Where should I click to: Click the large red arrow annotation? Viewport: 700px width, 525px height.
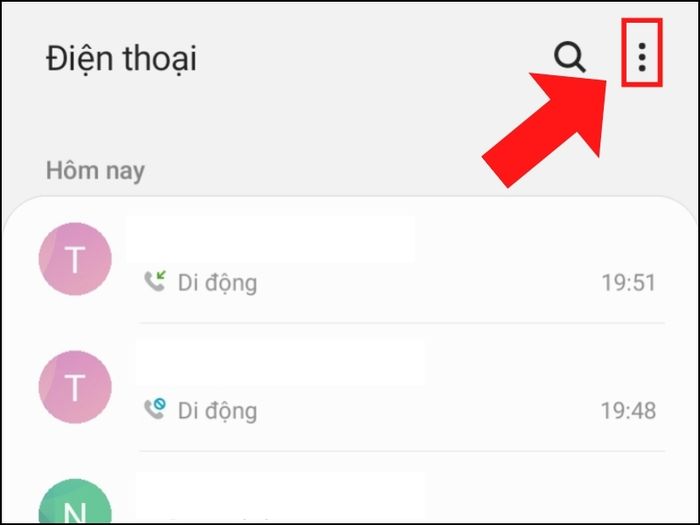pos(547,128)
